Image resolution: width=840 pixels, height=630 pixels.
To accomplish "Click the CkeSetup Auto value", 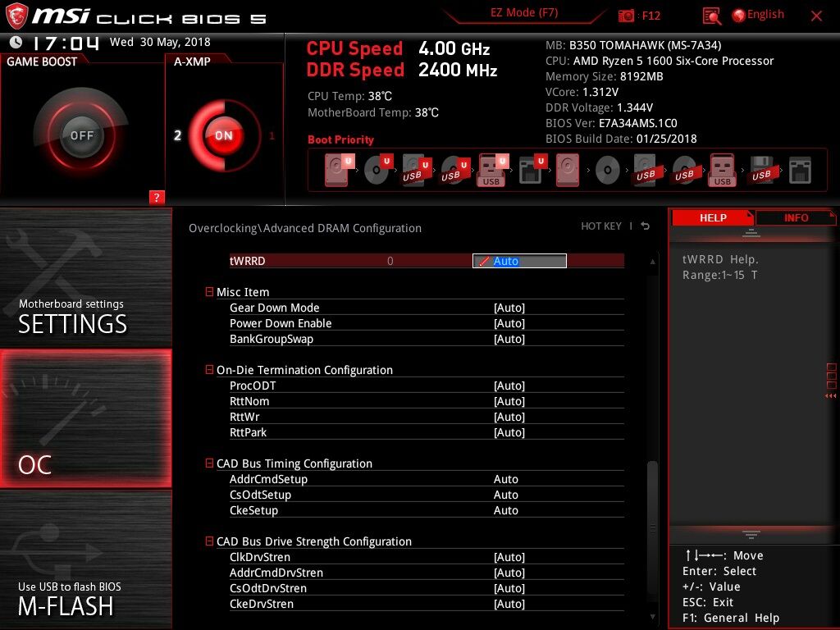I will click(x=505, y=510).
